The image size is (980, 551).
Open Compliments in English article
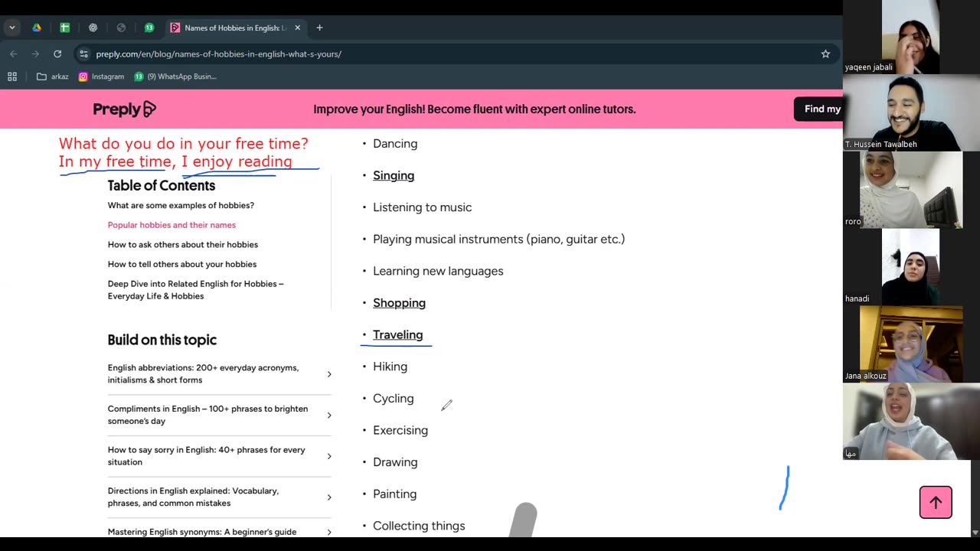pos(207,415)
